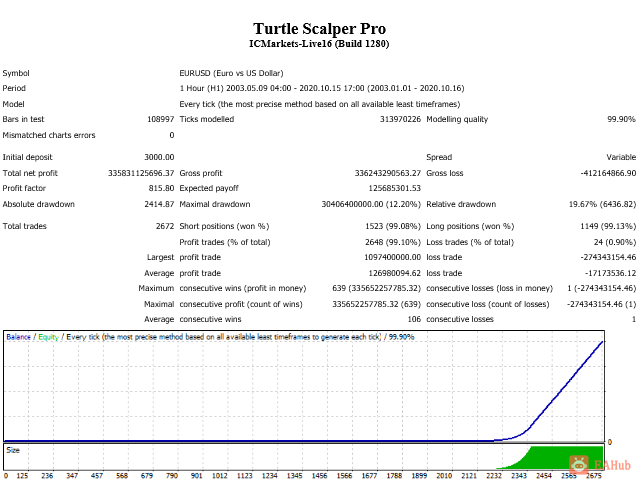Click the Modelling quality value 99.90%
The width and height of the screenshot is (640, 480).
click(x=621, y=119)
